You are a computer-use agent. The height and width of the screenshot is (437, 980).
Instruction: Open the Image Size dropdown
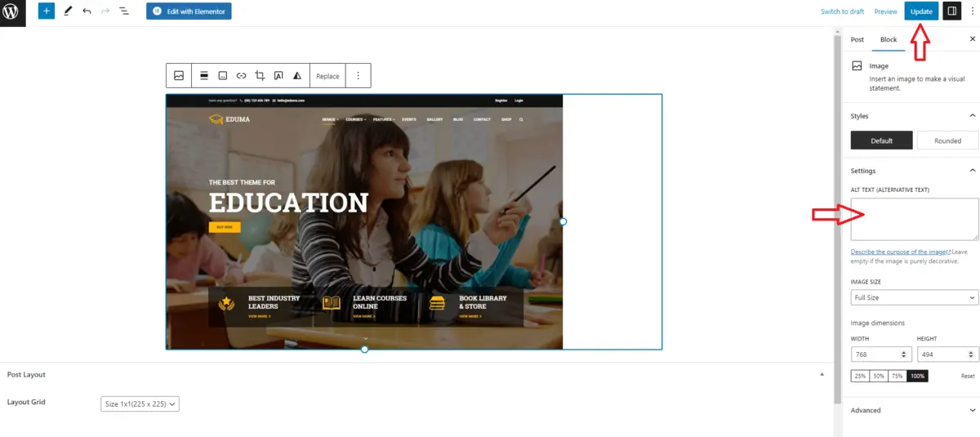(x=914, y=298)
